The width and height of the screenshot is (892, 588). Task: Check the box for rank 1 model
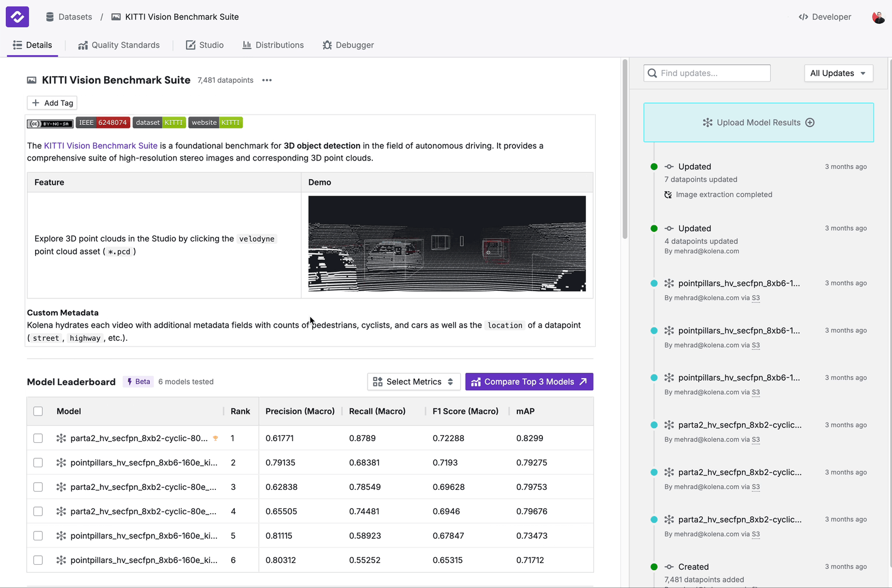coord(38,438)
